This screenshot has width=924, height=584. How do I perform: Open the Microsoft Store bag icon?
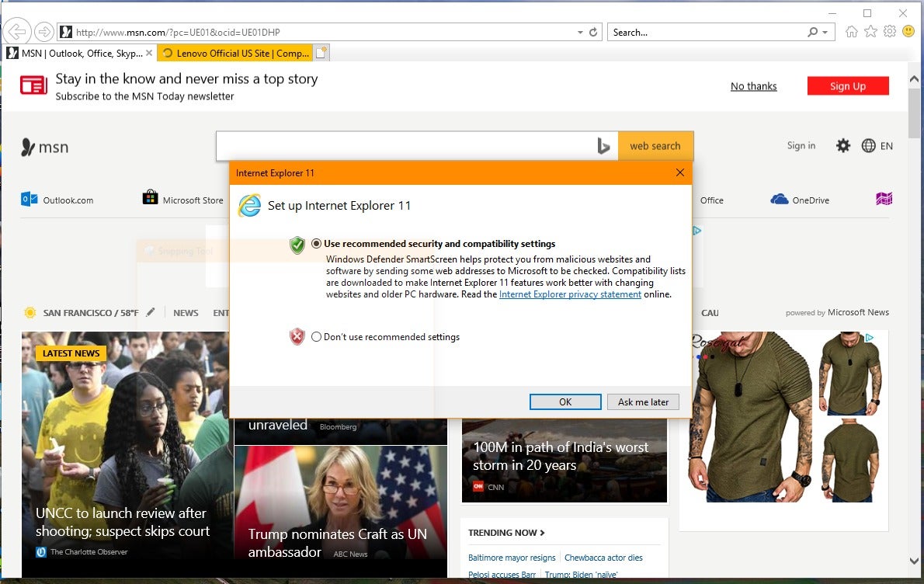(x=151, y=196)
